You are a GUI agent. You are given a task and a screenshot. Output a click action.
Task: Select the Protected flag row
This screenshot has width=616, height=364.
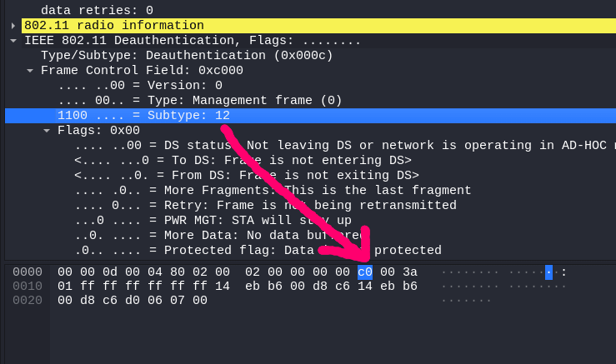pyautogui.click(x=258, y=250)
